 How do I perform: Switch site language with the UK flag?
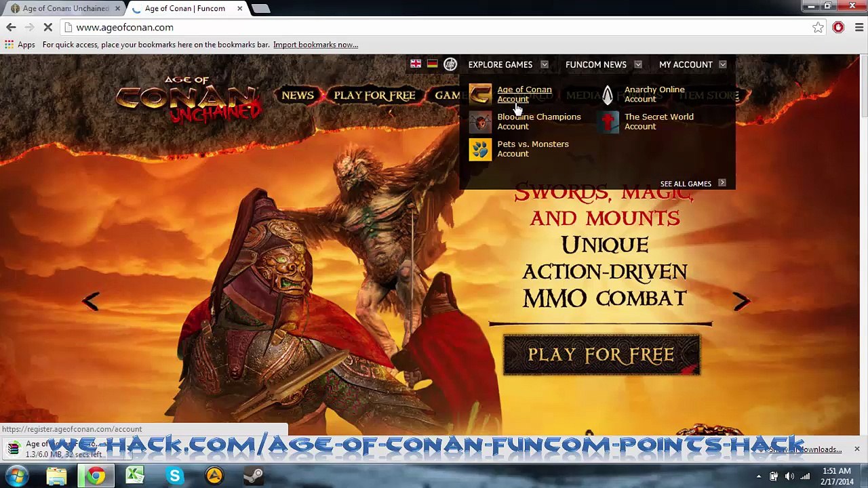(x=416, y=64)
